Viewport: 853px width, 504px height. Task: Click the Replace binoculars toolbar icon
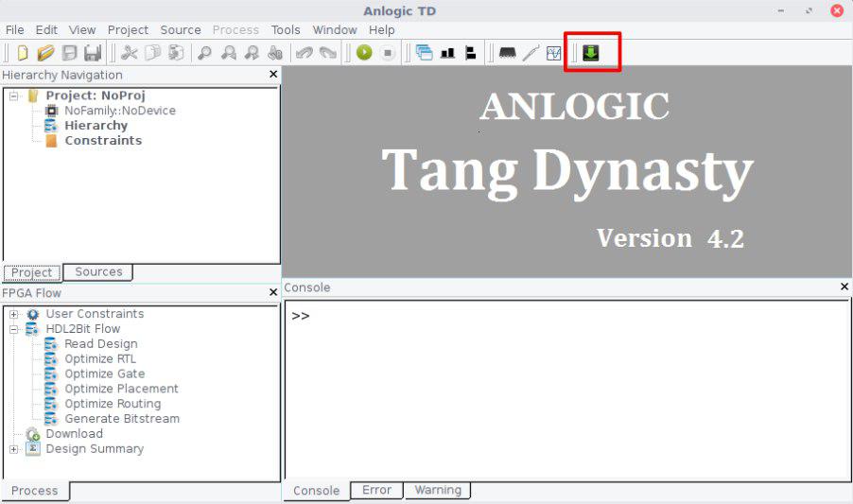[x=275, y=53]
